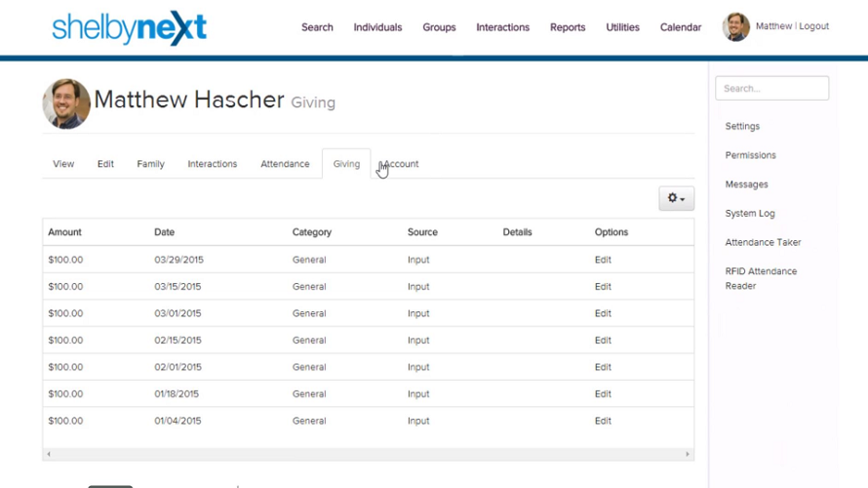
Task: Open Permissions in the sidebar
Action: click(750, 155)
